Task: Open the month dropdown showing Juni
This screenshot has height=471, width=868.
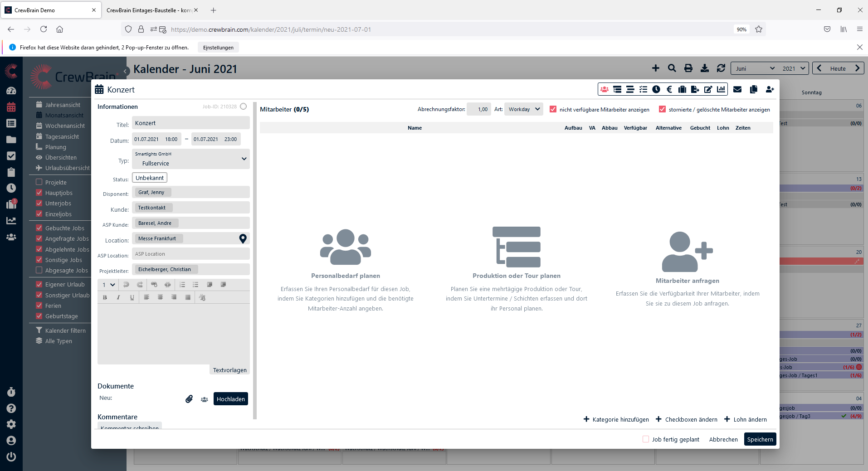Action: (x=755, y=68)
